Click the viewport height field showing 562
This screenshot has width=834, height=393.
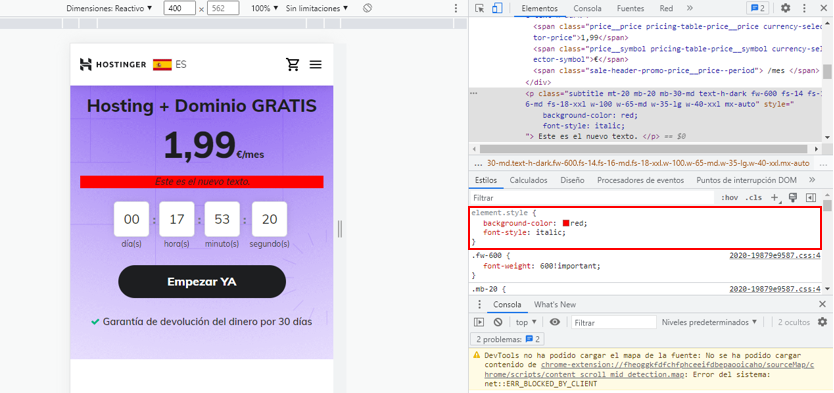(223, 9)
